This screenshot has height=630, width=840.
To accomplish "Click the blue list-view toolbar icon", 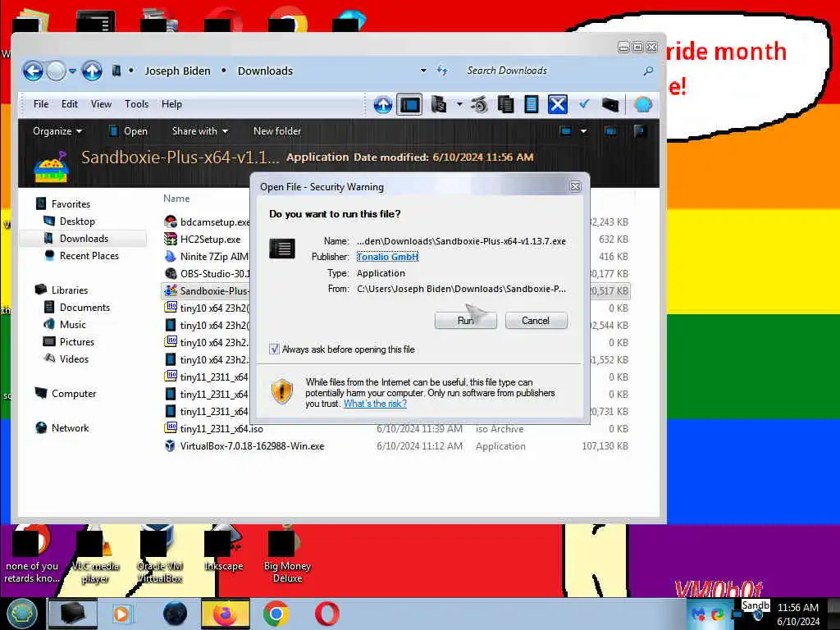I will [531, 104].
